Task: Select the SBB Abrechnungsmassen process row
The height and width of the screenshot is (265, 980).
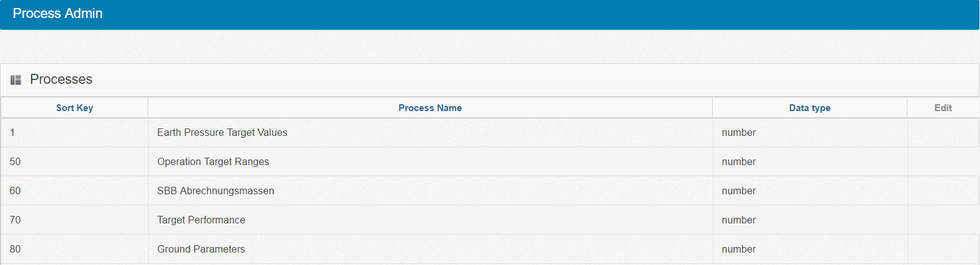Action: point(215,191)
